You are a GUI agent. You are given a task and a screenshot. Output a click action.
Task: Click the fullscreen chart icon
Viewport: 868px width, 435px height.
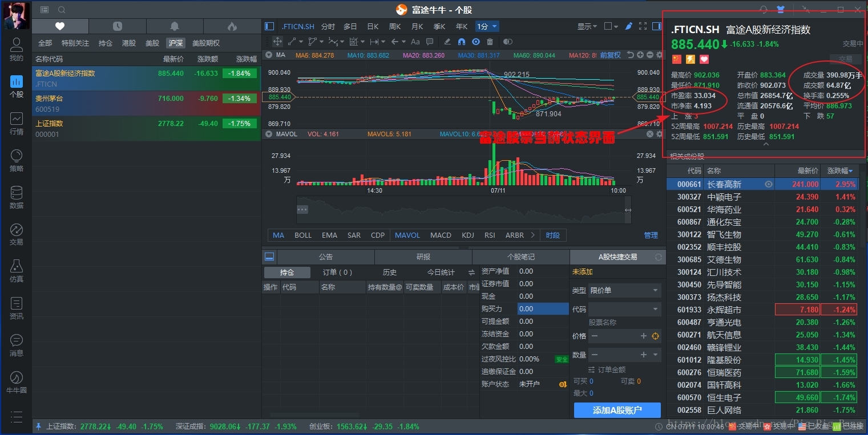[x=643, y=26]
